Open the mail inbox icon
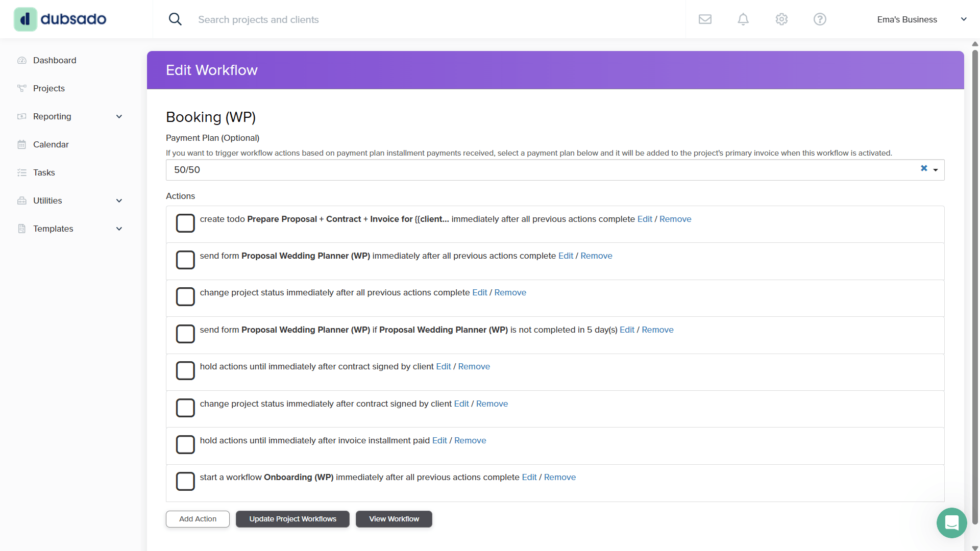 point(705,19)
